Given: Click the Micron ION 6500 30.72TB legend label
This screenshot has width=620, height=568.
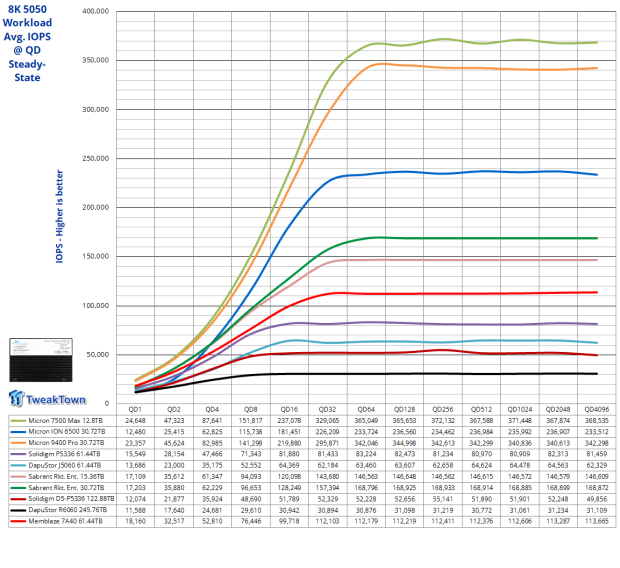Looking at the screenshot, I should (67, 432).
